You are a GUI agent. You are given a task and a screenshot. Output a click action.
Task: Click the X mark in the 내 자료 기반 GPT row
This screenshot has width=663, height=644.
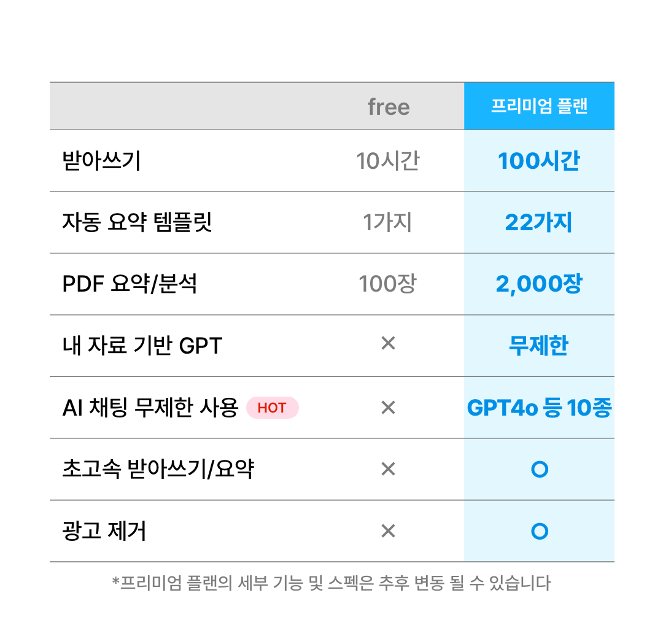(x=388, y=343)
